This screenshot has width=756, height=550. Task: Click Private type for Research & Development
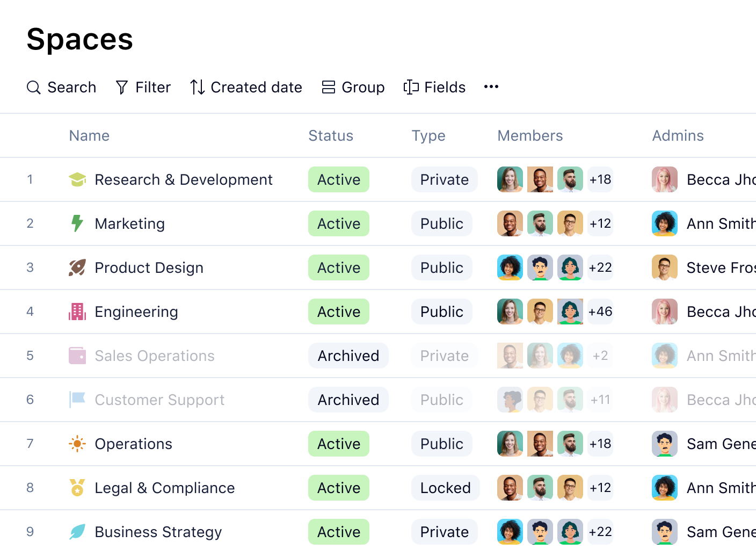(x=445, y=179)
